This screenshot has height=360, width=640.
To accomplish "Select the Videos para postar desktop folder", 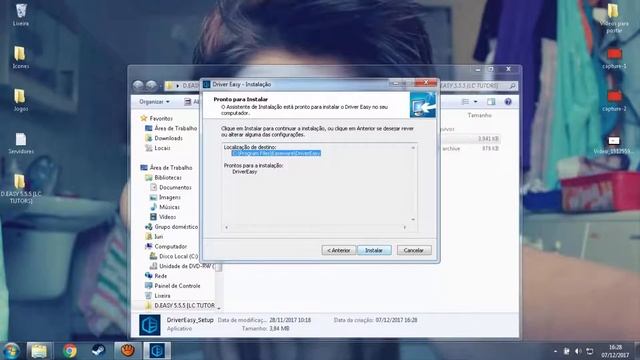I will click(614, 18).
